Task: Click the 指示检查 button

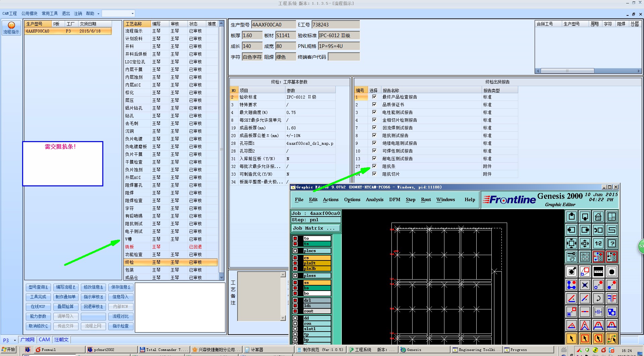Action: pos(120,326)
